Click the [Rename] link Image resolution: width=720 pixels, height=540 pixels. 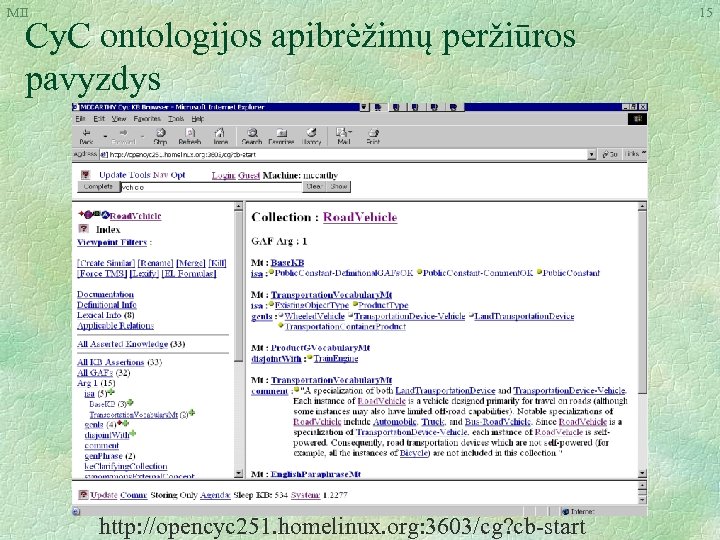[155, 263]
